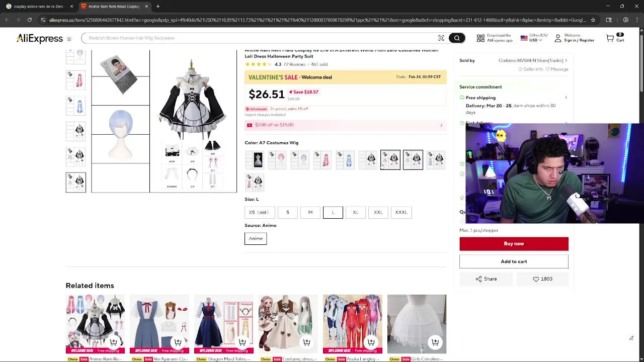
Task: Click Add to cart button
Action: 514,261
